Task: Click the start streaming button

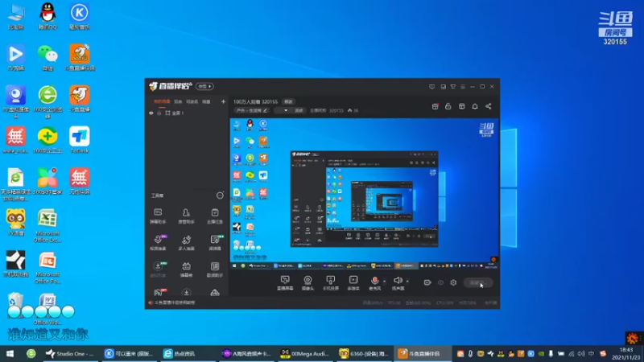Action: click(x=478, y=282)
